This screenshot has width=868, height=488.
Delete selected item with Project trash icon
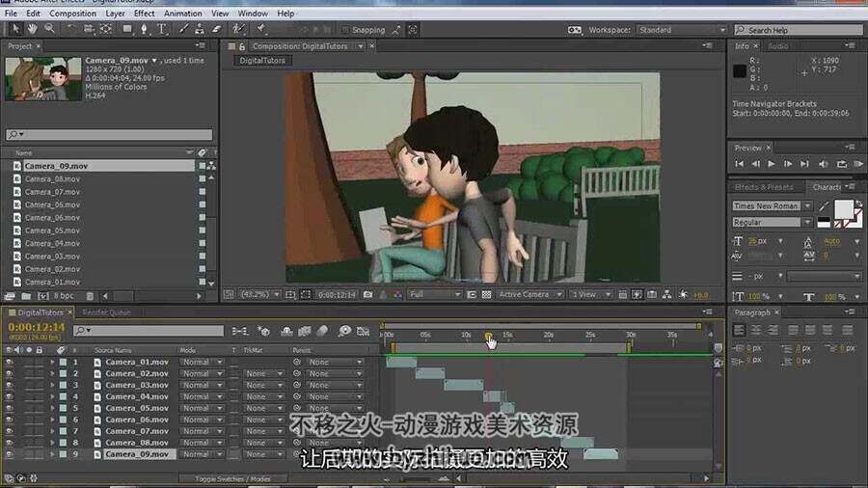click(x=90, y=296)
